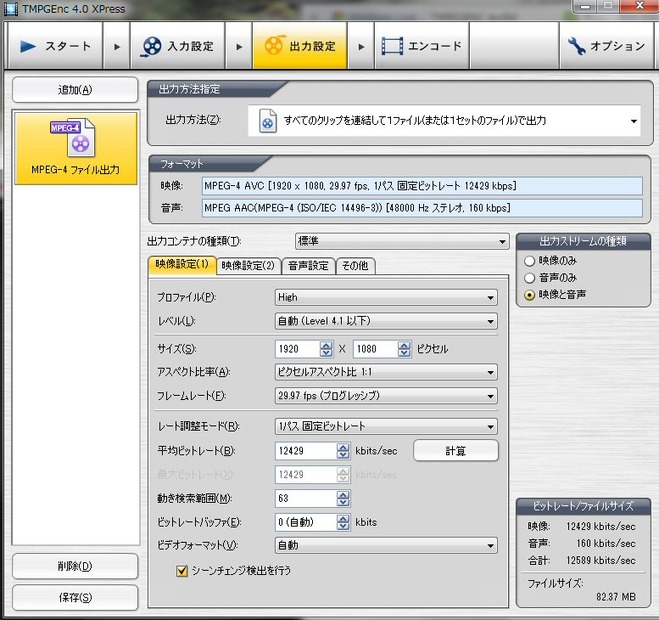The image size is (659, 620).
Task: Click the 追加(A) add button
Action: tap(75, 90)
